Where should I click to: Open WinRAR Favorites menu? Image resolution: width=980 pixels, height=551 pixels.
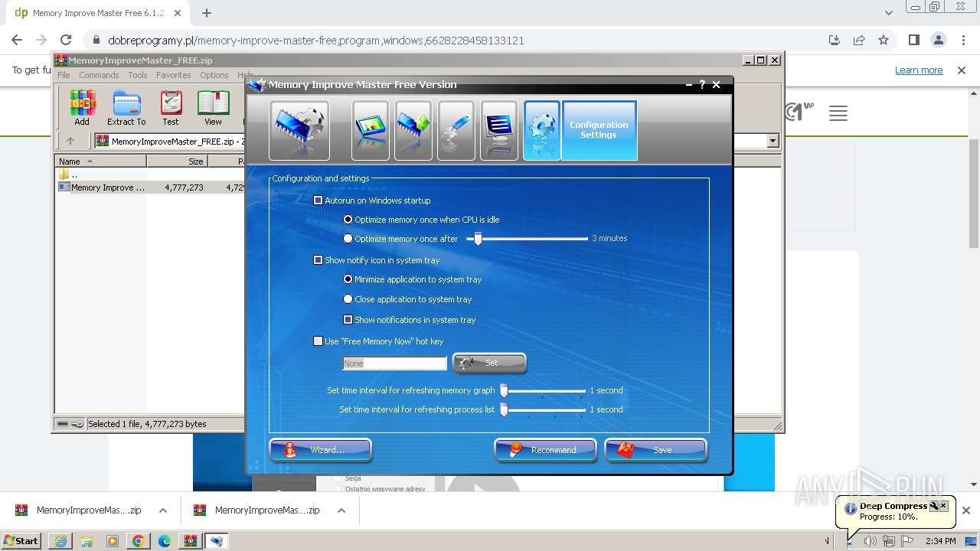tap(174, 75)
